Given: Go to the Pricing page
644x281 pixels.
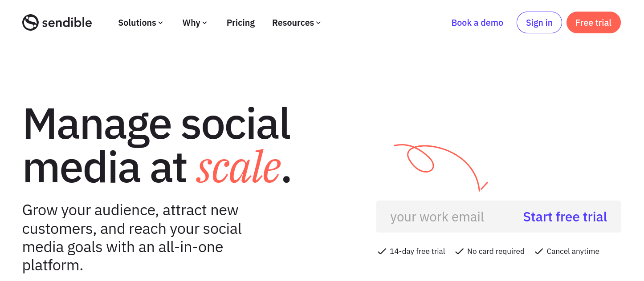Looking at the screenshot, I should pos(240,23).
